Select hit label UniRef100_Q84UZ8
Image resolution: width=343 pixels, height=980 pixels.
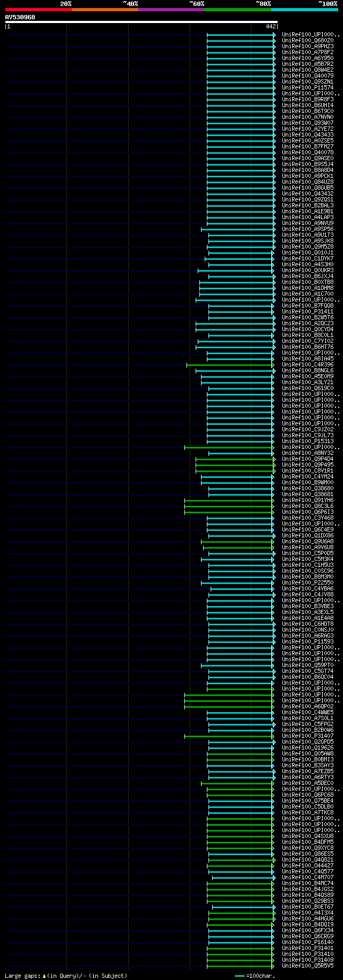[308, 182]
